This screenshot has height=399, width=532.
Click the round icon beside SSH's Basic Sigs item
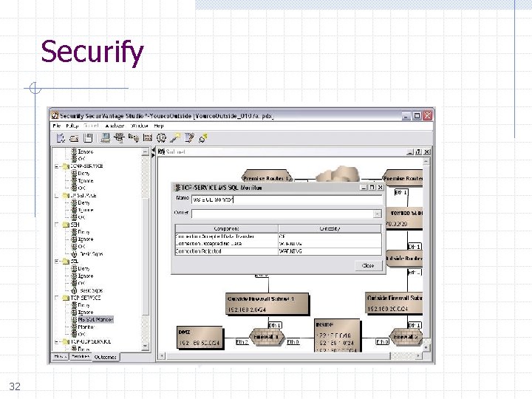[74, 253]
